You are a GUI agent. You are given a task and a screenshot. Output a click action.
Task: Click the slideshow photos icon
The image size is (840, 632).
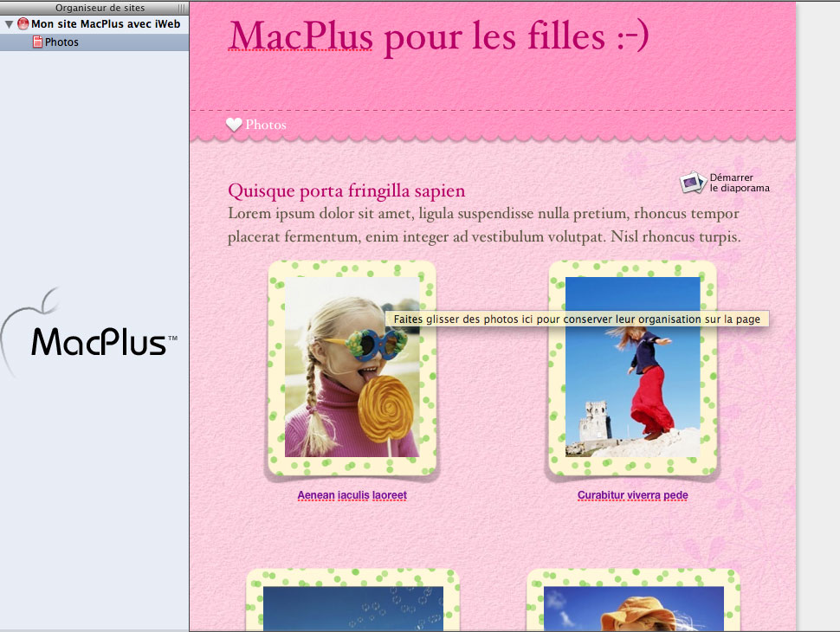point(693,183)
